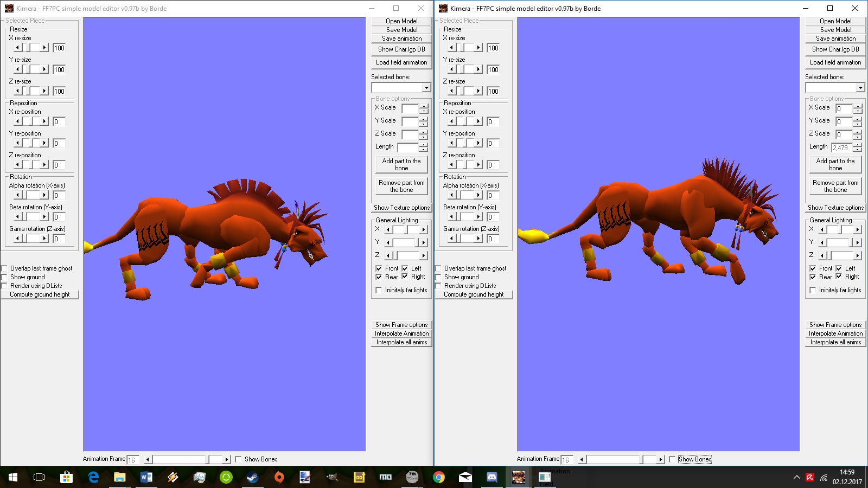
Task: Launch GIMP from the taskbar
Action: click(x=333, y=477)
